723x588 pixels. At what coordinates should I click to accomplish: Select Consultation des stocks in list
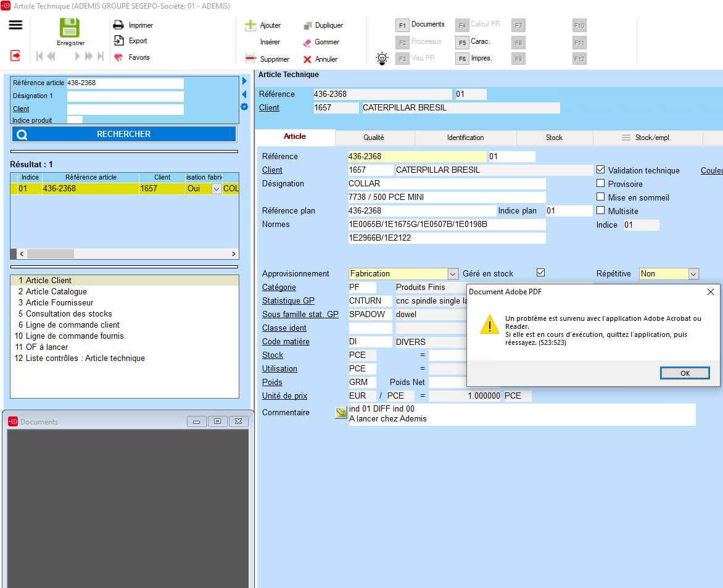pyautogui.click(x=69, y=313)
